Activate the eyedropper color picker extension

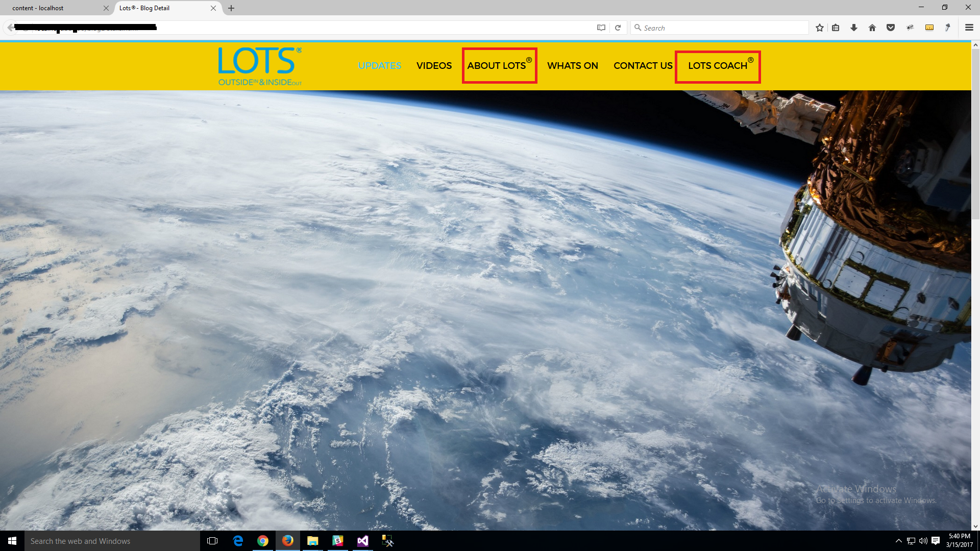tap(948, 28)
